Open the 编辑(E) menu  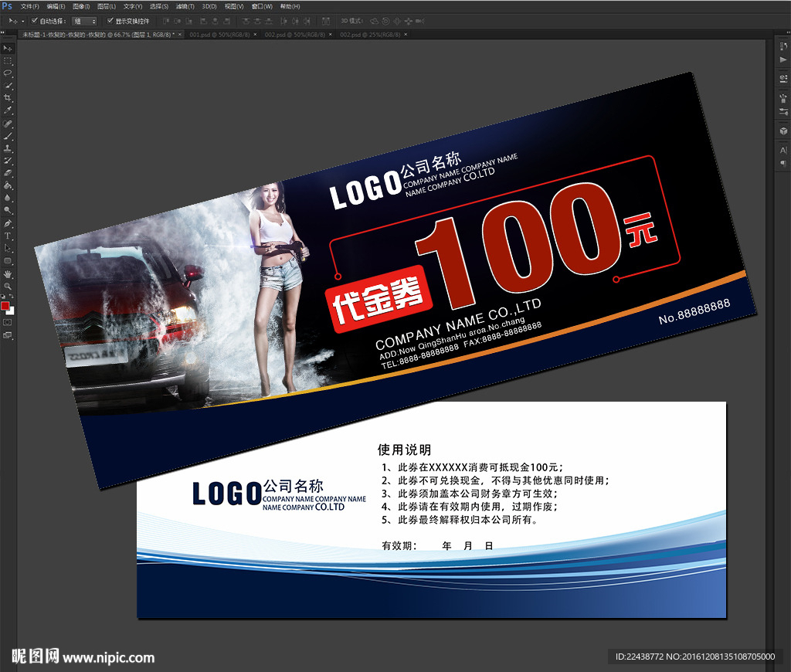[56, 6]
